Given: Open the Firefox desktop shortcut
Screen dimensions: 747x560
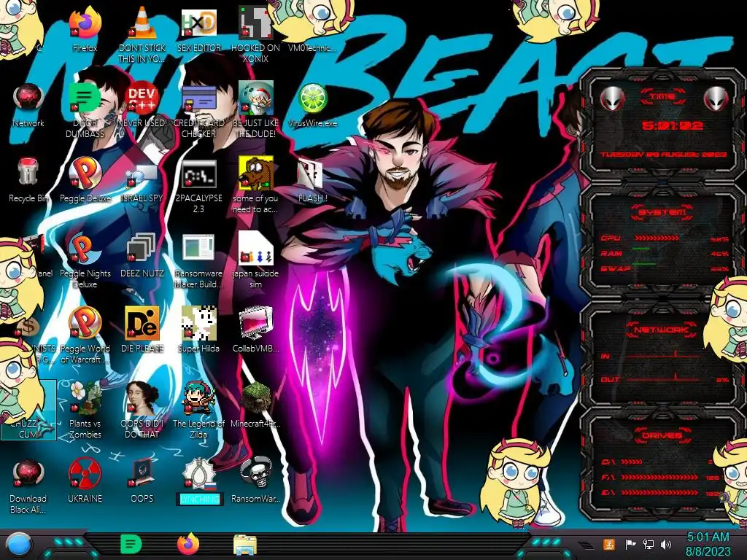Looking at the screenshot, I should pos(85,23).
